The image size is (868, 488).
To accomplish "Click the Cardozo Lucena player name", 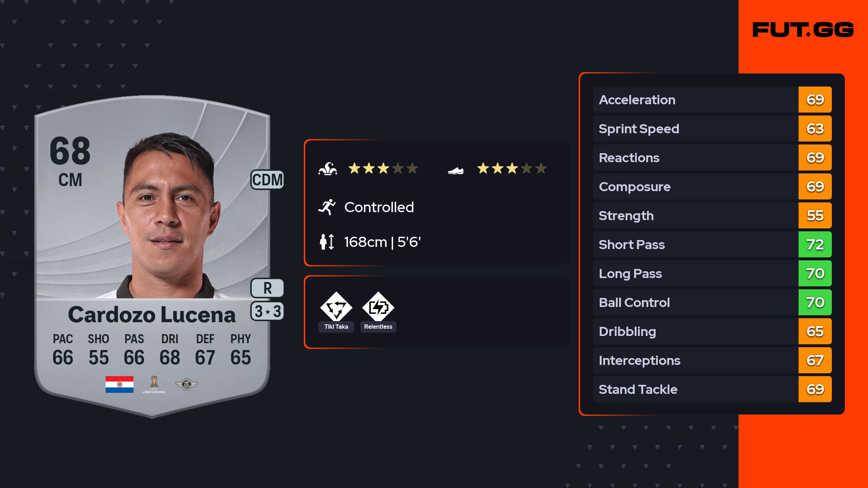I will 152,314.
